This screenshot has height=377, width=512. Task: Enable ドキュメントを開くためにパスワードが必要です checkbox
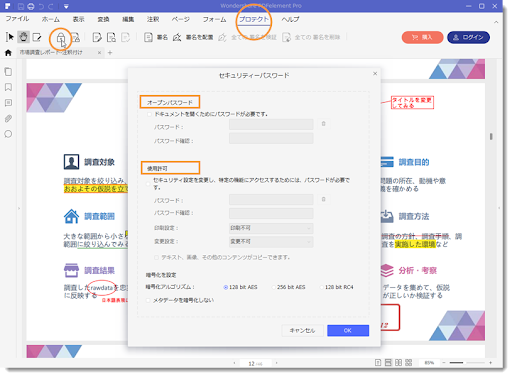(x=149, y=114)
